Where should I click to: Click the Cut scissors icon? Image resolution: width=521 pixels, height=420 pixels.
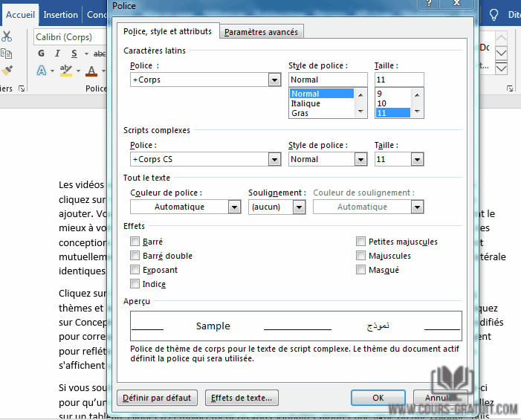[x=7, y=36]
